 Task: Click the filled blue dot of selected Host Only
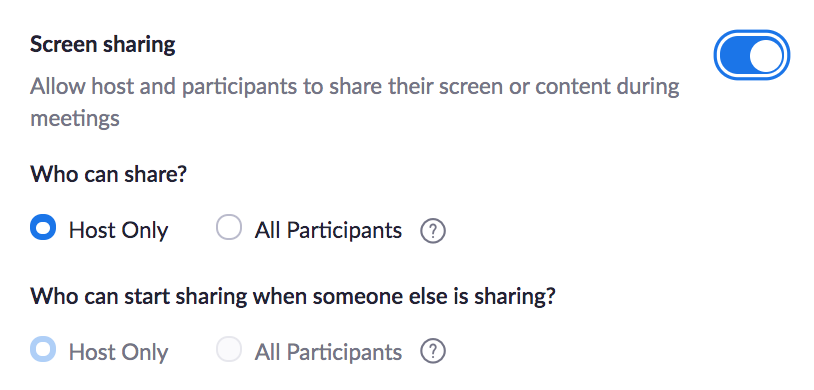click(x=43, y=227)
